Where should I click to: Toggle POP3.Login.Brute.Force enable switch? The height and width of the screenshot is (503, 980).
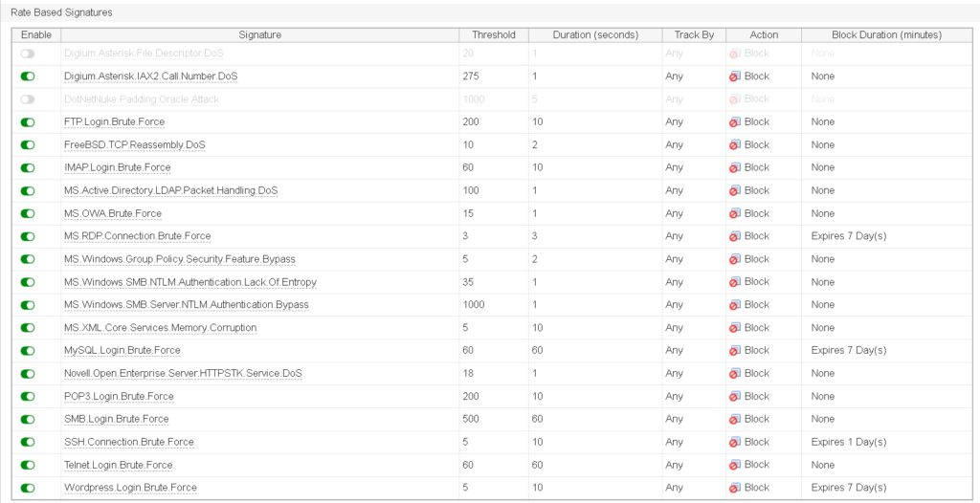(28, 397)
